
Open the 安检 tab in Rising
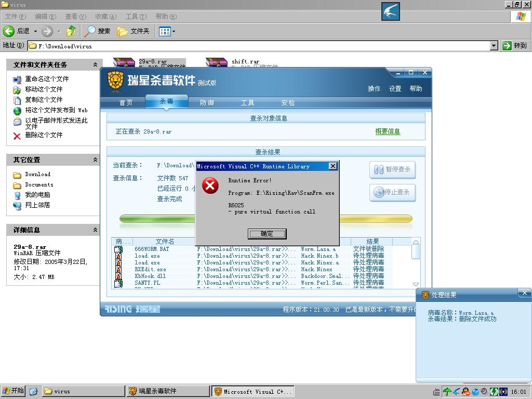pyautogui.click(x=288, y=102)
